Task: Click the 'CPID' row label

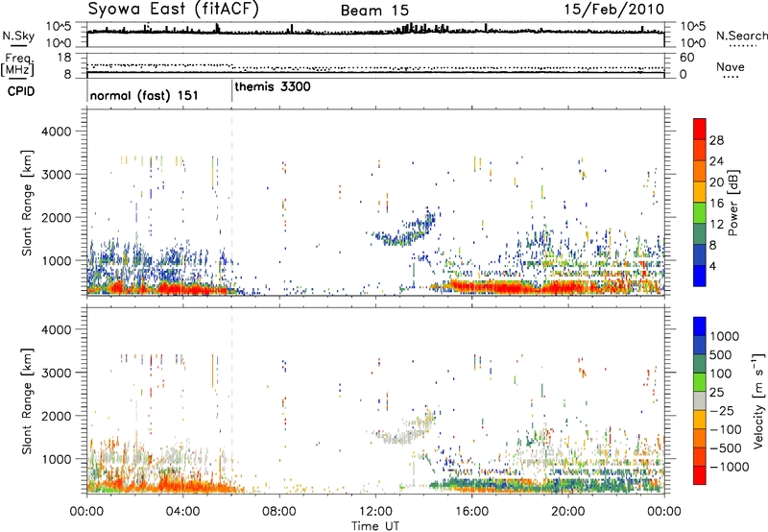Action: 21,91
